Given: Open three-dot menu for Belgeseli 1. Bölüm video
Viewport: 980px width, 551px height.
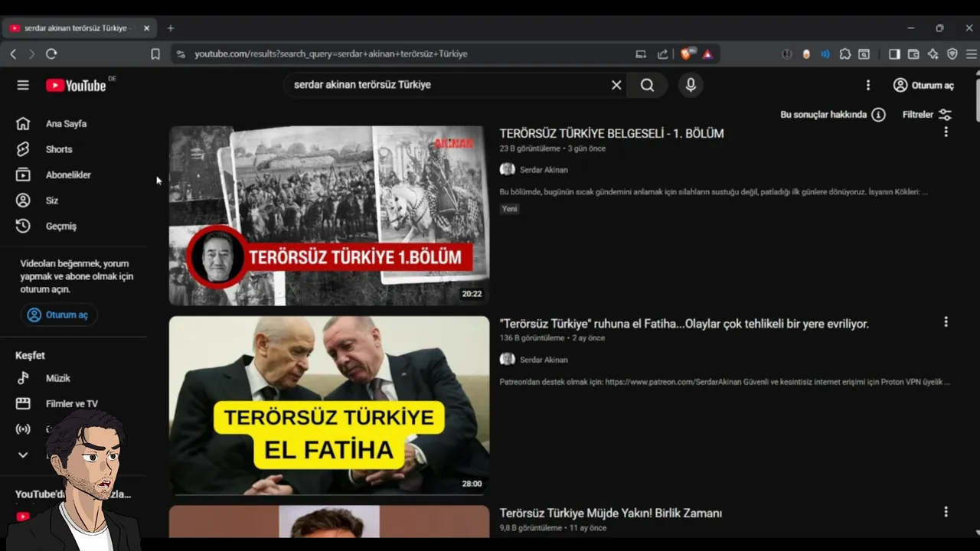Looking at the screenshot, I should pyautogui.click(x=946, y=132).
